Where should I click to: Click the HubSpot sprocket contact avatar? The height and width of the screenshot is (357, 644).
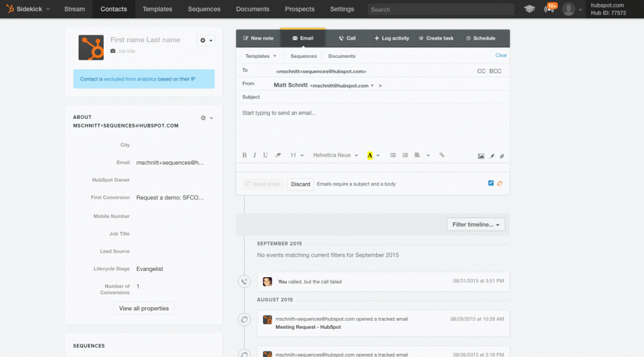click(91, 48)
